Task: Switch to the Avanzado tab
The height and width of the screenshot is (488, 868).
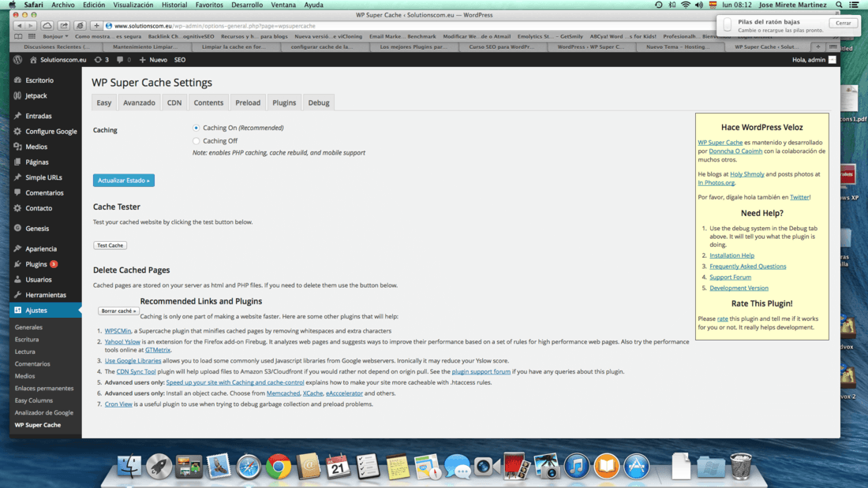Action: (139, 102)
